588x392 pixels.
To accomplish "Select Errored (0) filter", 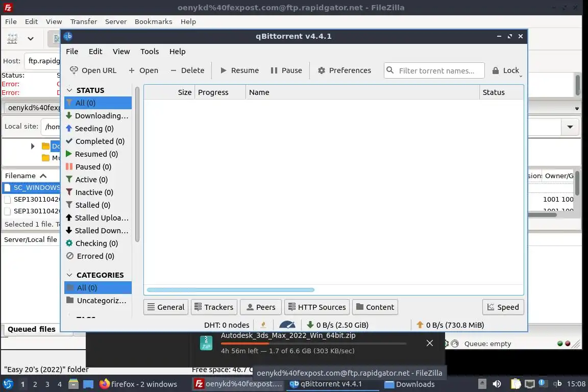I will tap(98, 256).
